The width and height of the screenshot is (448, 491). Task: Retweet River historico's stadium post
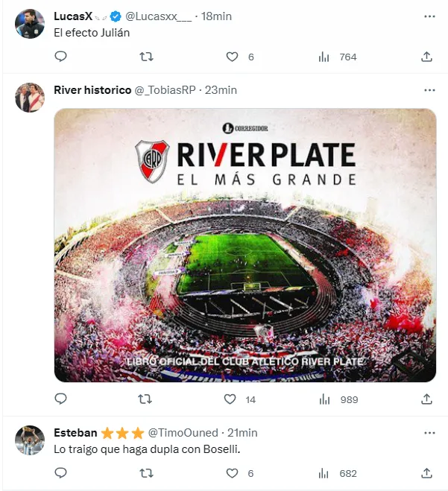pos(147,399)
